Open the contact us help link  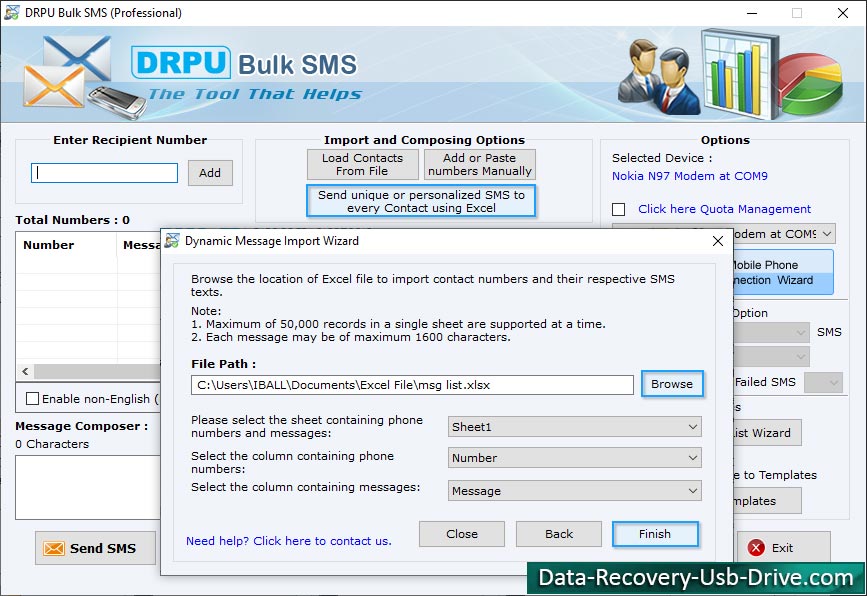pyautogui.click(x=289, y=541)
